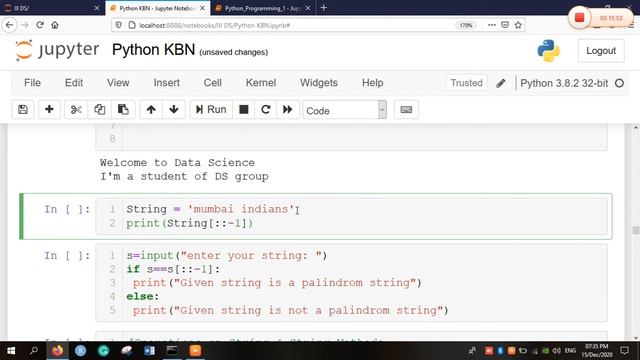This screenshot has width=640, height=360.
Task: Open the command prompt taskbar icon
Action: pyautogui.click(x=172, y=351)
